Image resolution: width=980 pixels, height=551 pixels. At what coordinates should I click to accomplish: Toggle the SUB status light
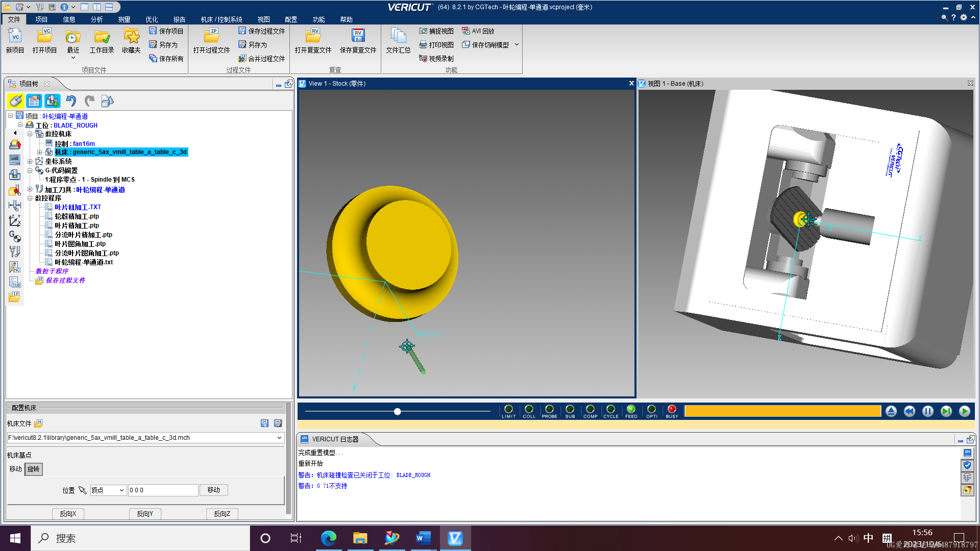click(570, 409)
